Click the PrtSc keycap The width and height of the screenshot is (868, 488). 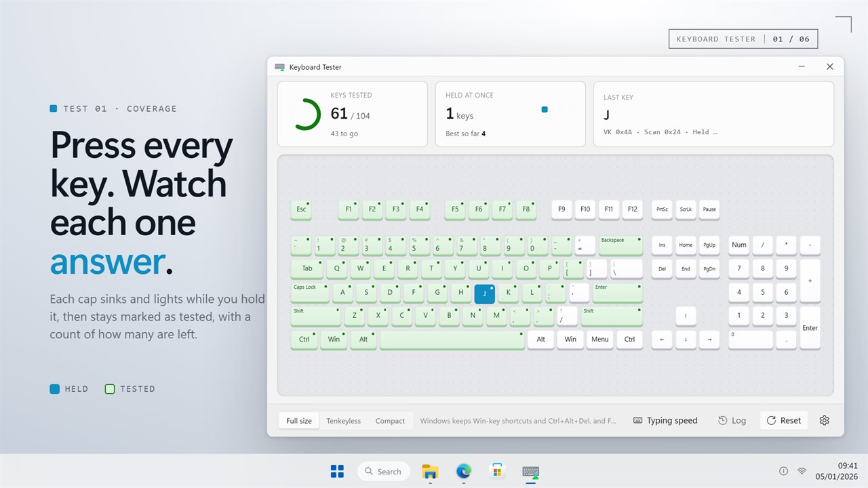(x=662, y=209)
